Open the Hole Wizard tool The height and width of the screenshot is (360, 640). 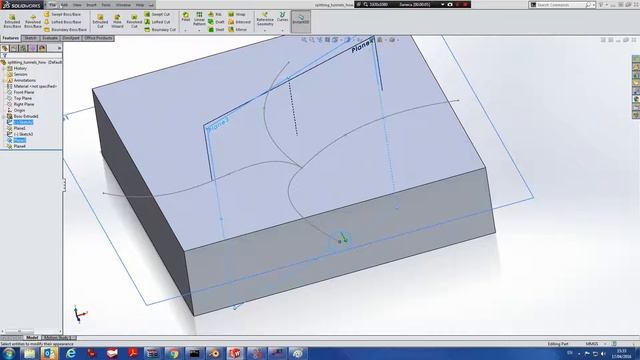[117, 20]
